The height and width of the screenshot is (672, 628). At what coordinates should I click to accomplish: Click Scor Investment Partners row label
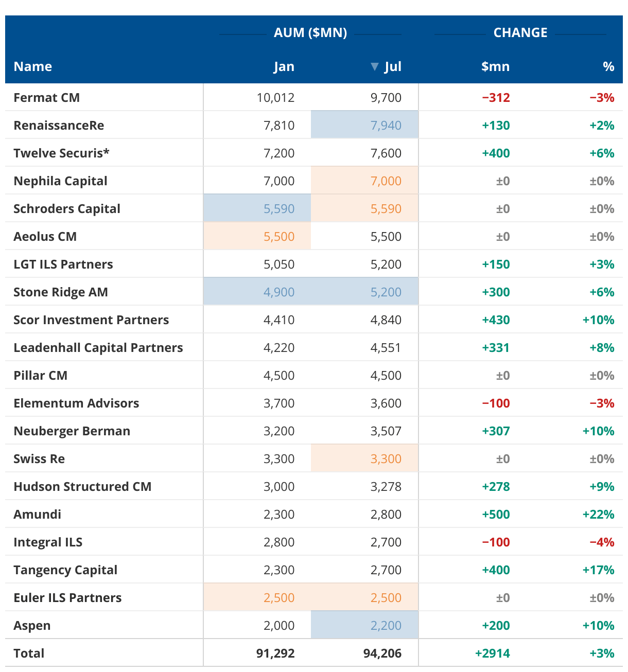point(91,320)
